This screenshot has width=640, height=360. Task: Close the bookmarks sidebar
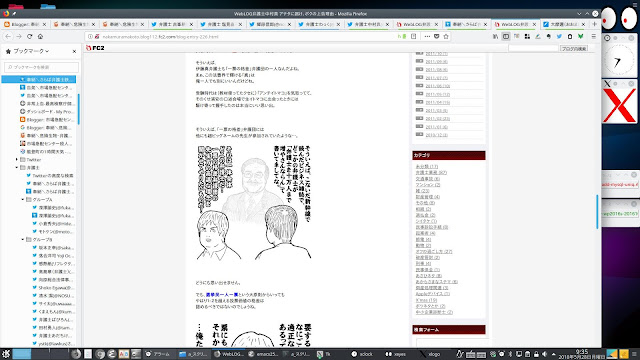74,51
